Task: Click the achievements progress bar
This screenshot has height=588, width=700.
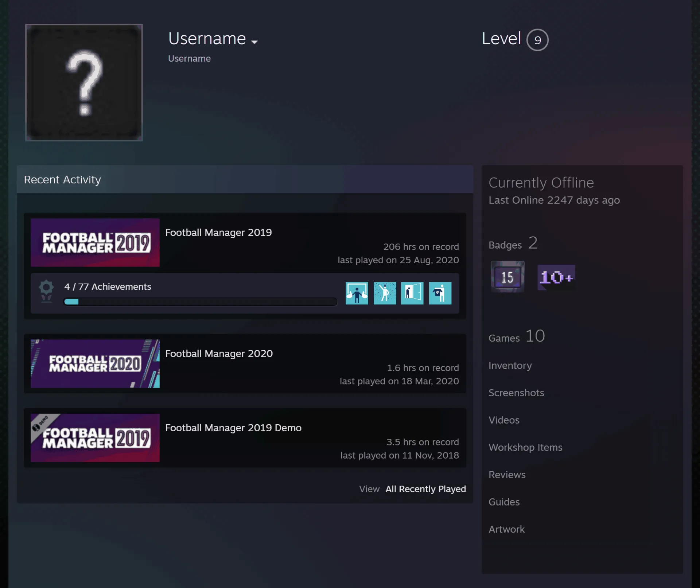Action: coord(200,302)
